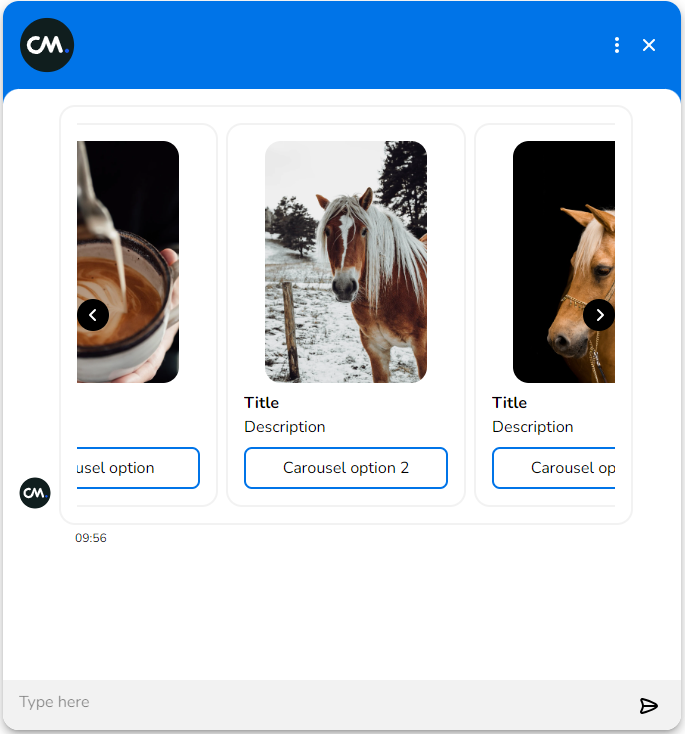Viewport: 685px width, 734px height.
Task: Click the CM logo in the header
Action: point(47,45)
